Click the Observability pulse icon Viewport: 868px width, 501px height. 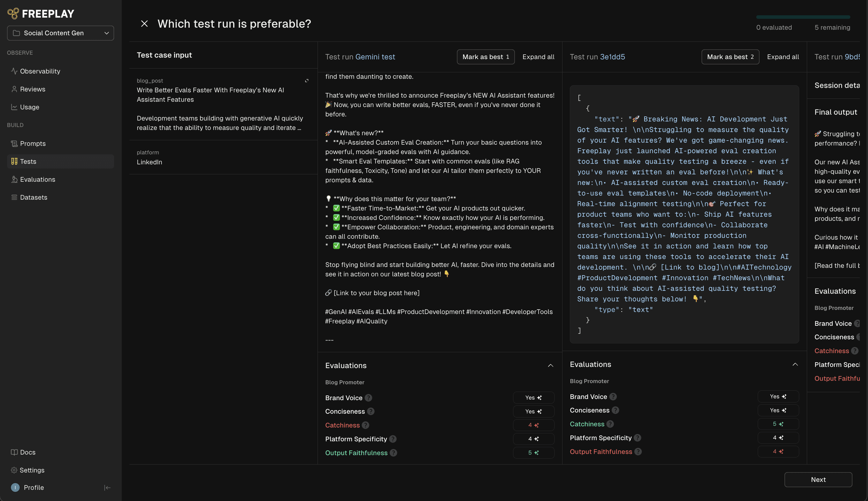14,71
